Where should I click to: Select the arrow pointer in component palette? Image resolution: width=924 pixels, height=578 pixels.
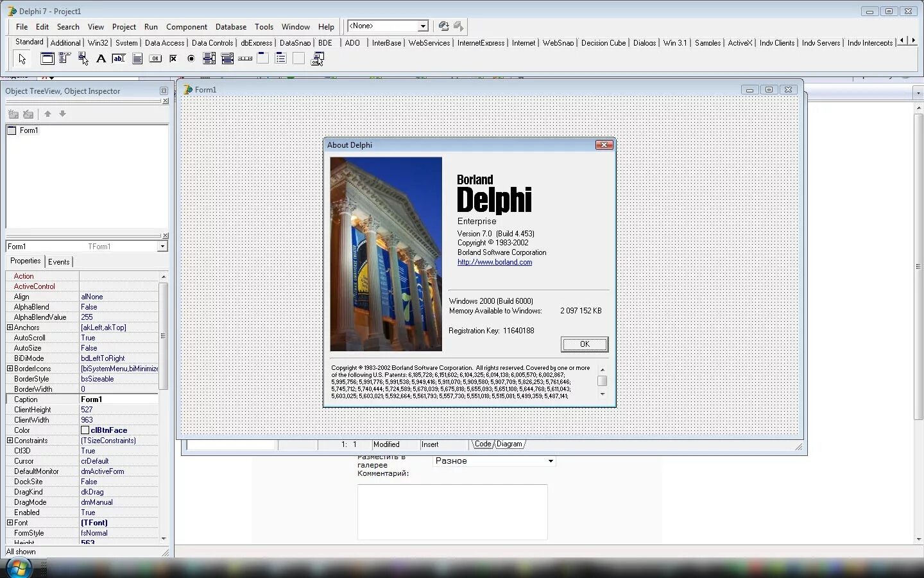[22, 59]
